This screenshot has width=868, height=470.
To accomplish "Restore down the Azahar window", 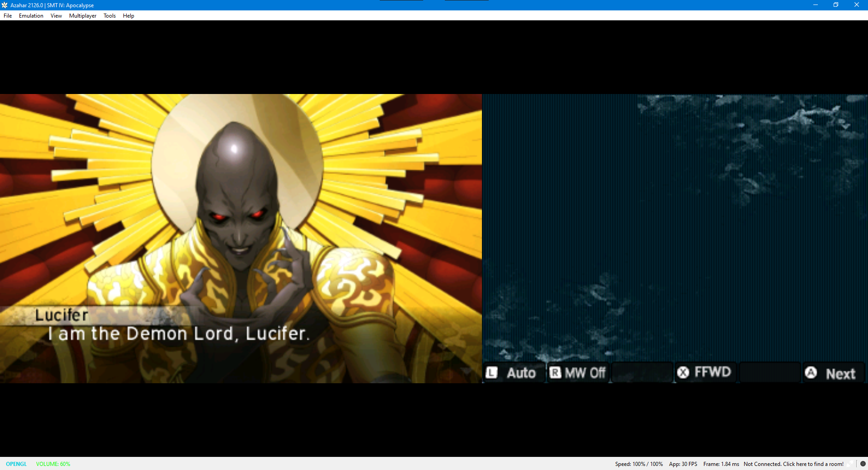I will tap(836, 5).
